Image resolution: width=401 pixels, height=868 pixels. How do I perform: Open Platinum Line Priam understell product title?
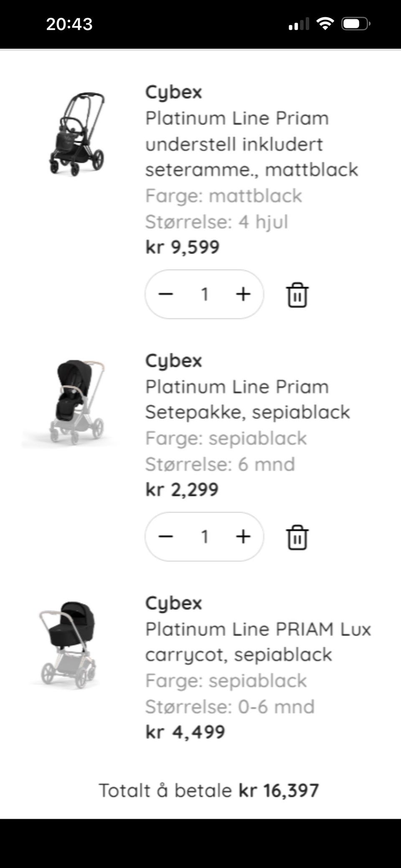(x=251, y=144)
